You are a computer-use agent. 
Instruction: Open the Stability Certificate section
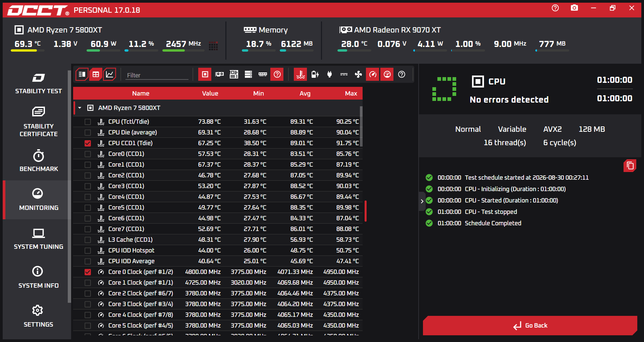coord(38,122)
